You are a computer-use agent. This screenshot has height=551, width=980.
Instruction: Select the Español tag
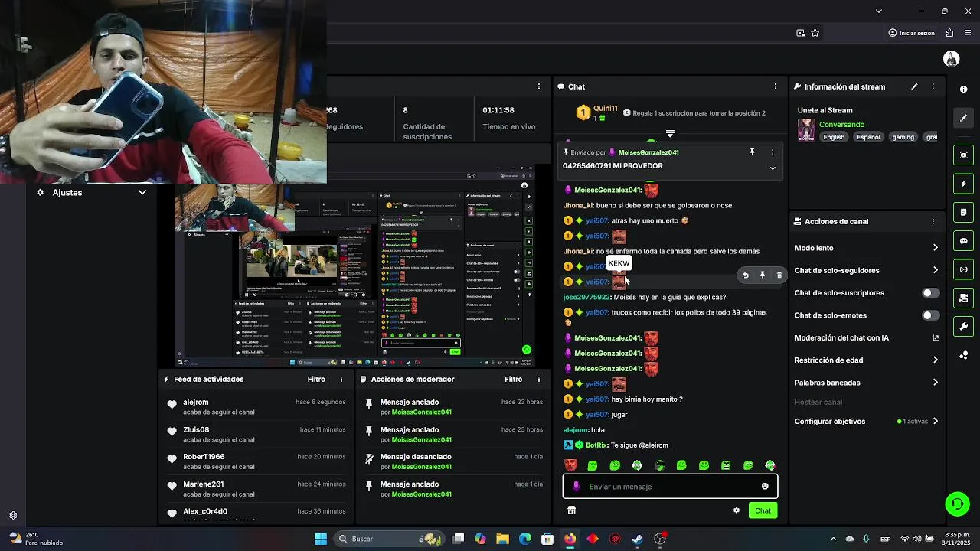coord(868,137)
